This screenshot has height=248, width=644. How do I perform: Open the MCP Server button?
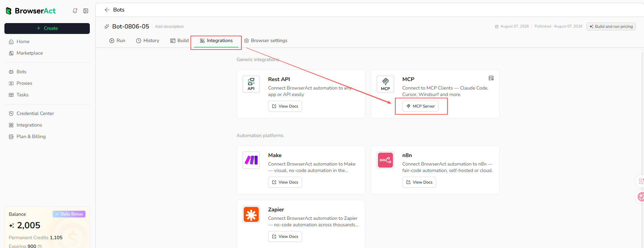[x=421, y=106]
